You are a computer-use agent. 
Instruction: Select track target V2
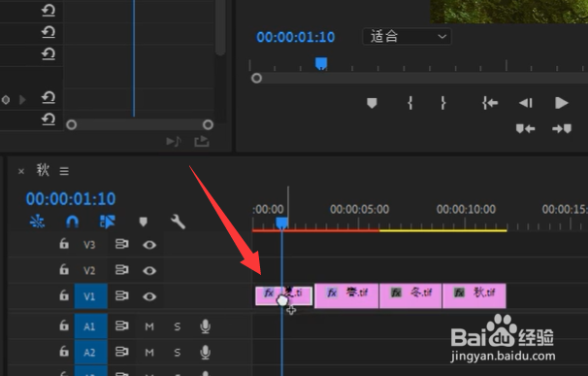pos(89,270)
